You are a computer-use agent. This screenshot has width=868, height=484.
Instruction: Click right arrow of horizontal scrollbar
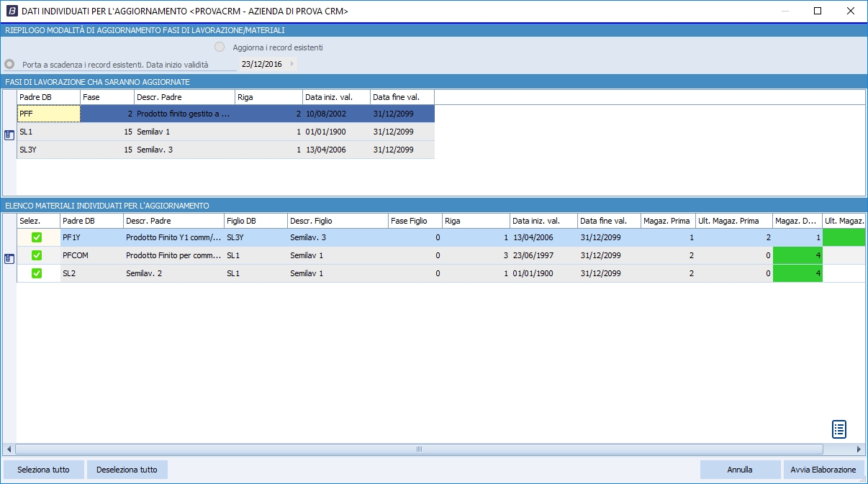[859, 449]
